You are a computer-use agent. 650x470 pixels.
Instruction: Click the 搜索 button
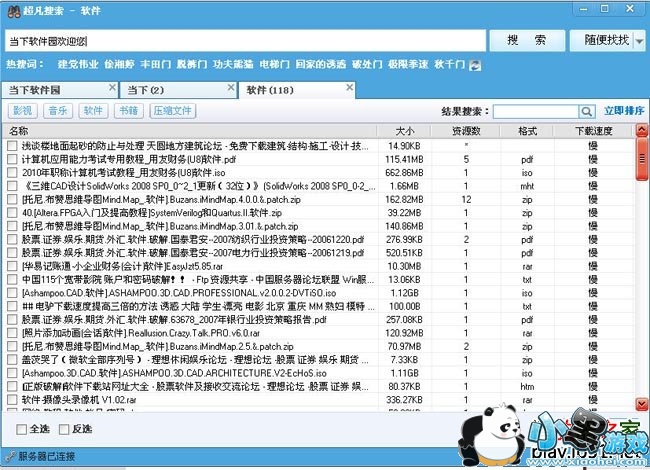[527, 41]
